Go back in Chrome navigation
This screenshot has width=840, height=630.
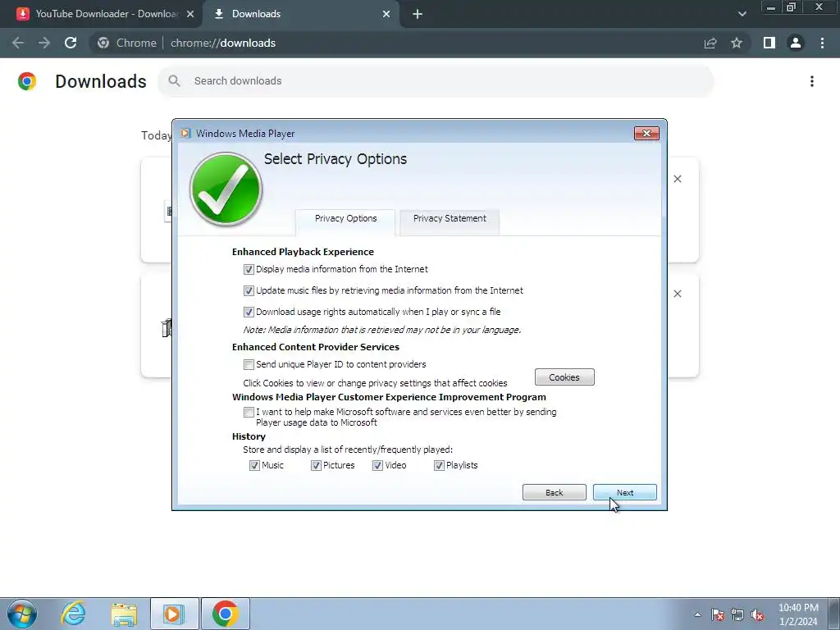coord(18,43)
